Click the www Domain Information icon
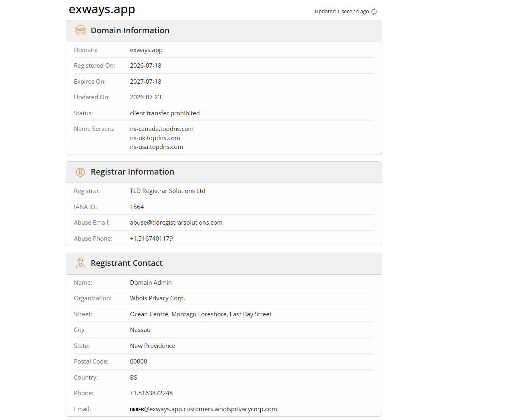Viewport: 531px width, 420px height. [80, 30]
